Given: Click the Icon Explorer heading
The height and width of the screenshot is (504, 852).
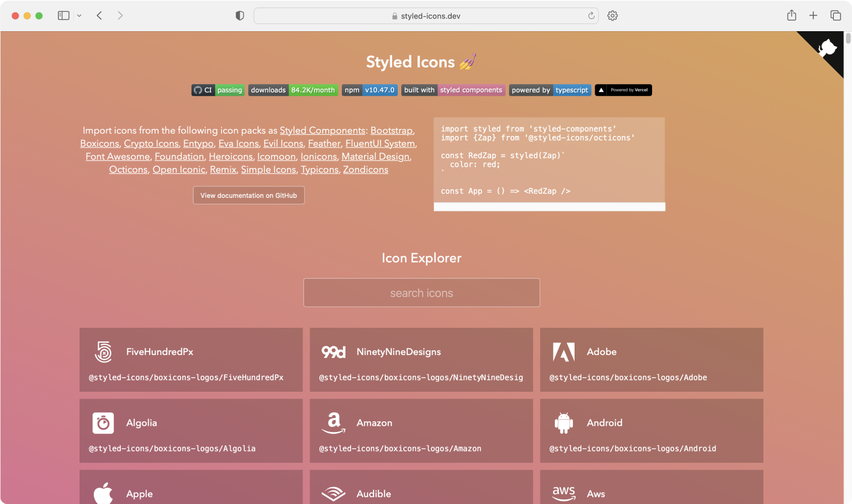Looking at the screenshot, I should pyautogui.click(x=421, y=258).
